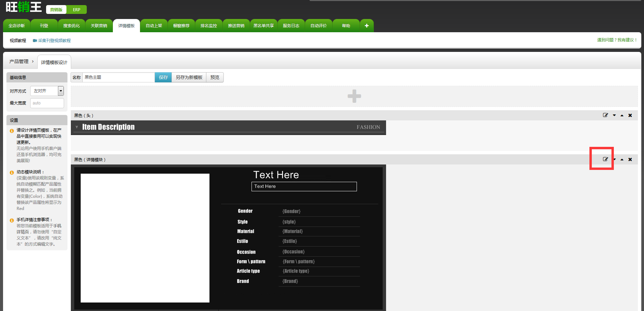
Task: Click the large Text Here heading
Action: [x=276, y=175]
